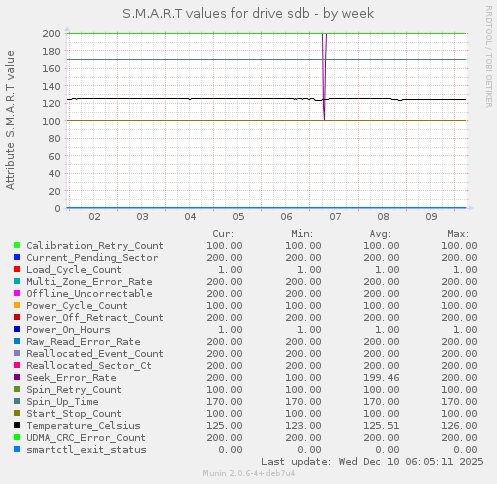Click the Load_Cycle_Count red legend swatch
Viewport: 497px width, 484px height.
(x=17, y=269)
